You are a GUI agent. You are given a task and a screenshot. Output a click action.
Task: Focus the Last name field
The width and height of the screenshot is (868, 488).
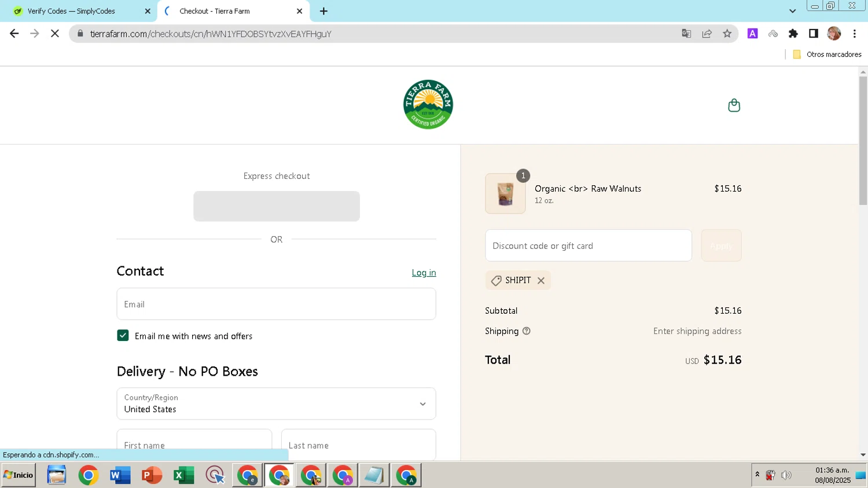click(358, 445)
